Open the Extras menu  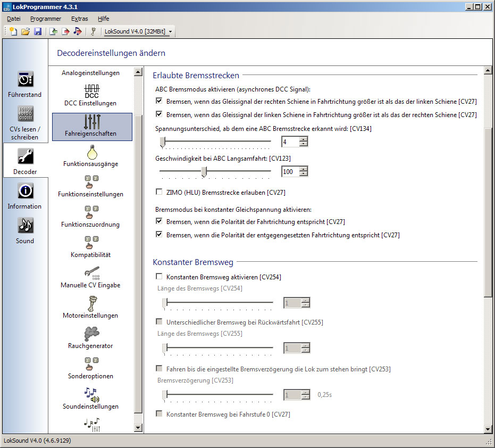pos(80,19)
